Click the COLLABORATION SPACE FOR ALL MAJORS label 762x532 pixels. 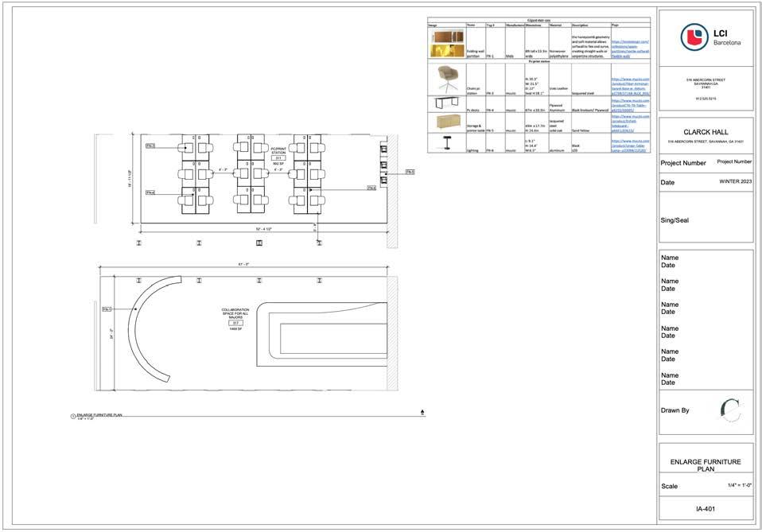coord(235,313)
